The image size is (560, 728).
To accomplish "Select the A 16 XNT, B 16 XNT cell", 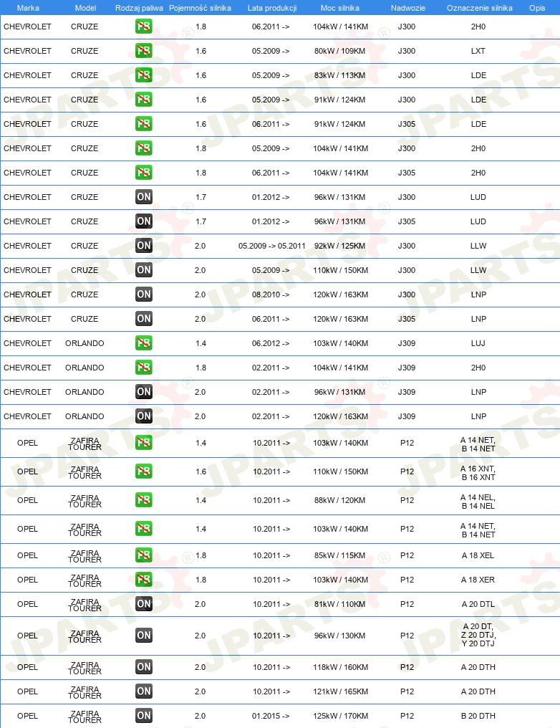I will click(478, 473).
